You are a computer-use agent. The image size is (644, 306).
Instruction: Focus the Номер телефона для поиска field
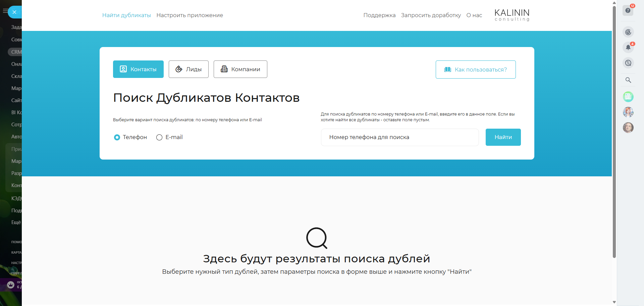pos(400,137)
